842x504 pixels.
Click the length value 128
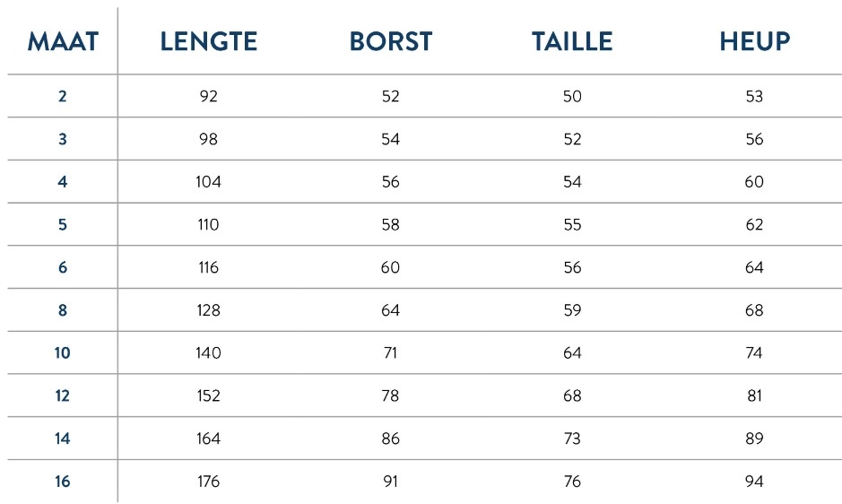[x=208, y=310]
